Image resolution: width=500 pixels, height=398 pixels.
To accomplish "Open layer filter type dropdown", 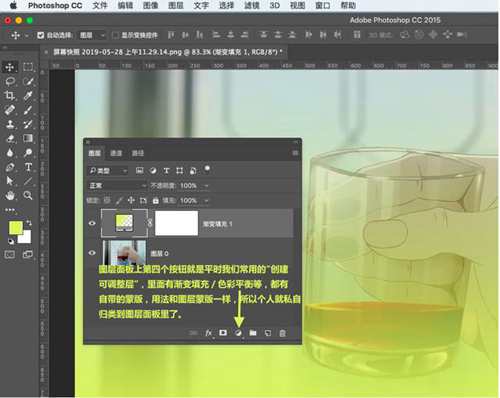I will coord(108,171).
